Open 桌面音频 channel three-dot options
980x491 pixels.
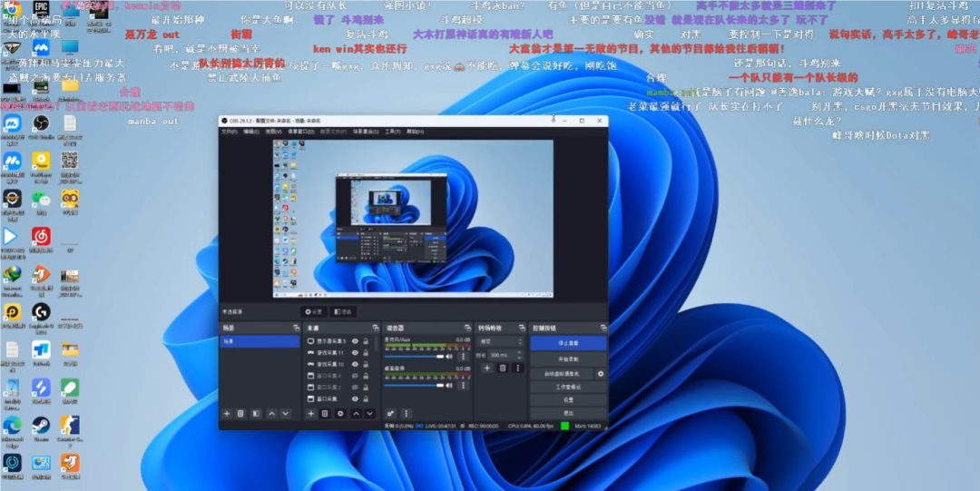[463, 386]
